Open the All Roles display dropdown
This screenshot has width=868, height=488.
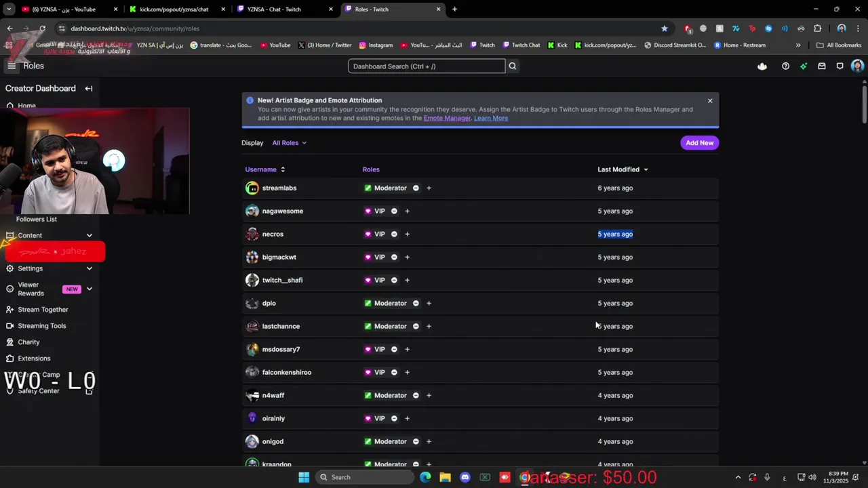tap(290, 143)
